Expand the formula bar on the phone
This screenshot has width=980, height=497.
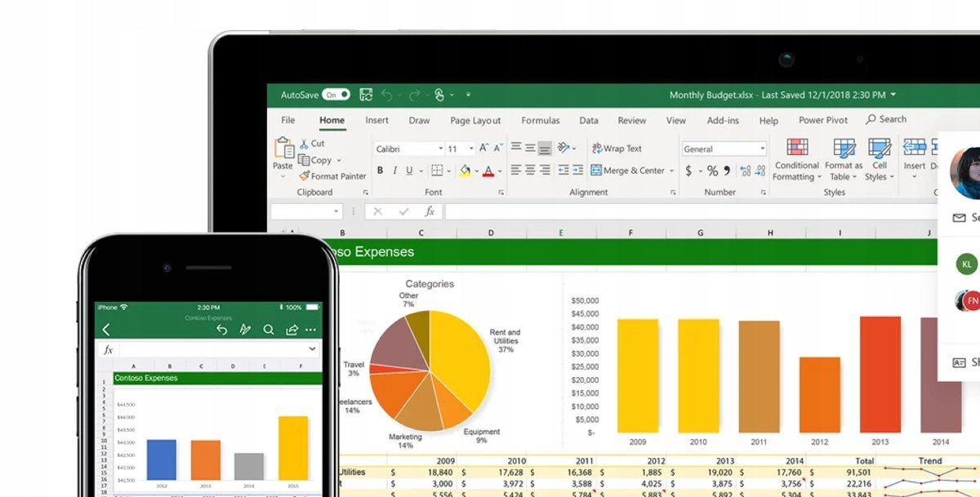[x=312, y=349]
